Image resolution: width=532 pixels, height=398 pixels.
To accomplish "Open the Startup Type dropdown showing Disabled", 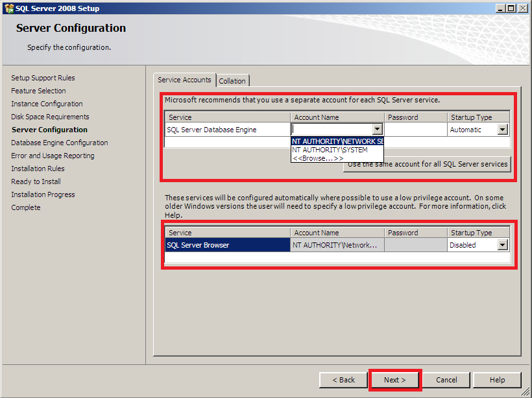I will click(503, 245).
